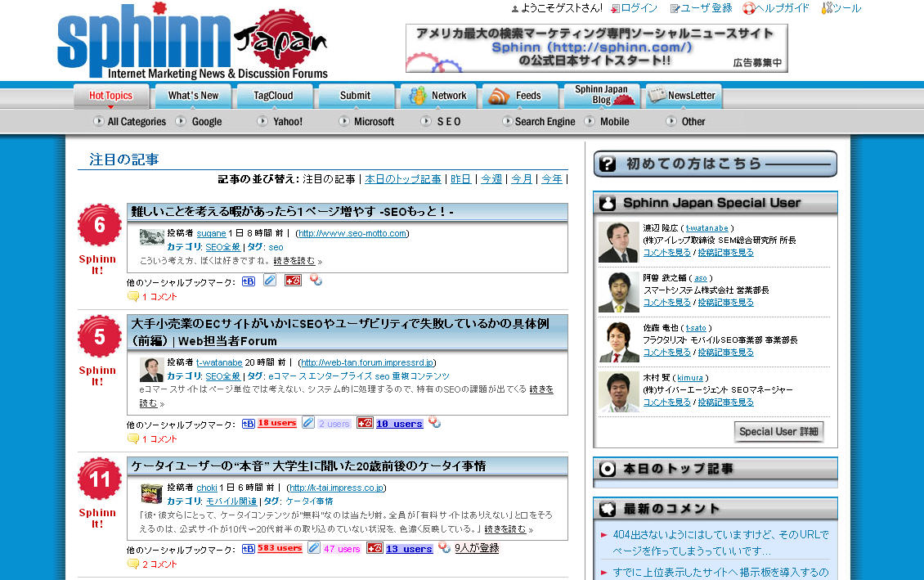Click the 18 users Hatena count
This screenshot has width=924, height=580.
(277, 423)
